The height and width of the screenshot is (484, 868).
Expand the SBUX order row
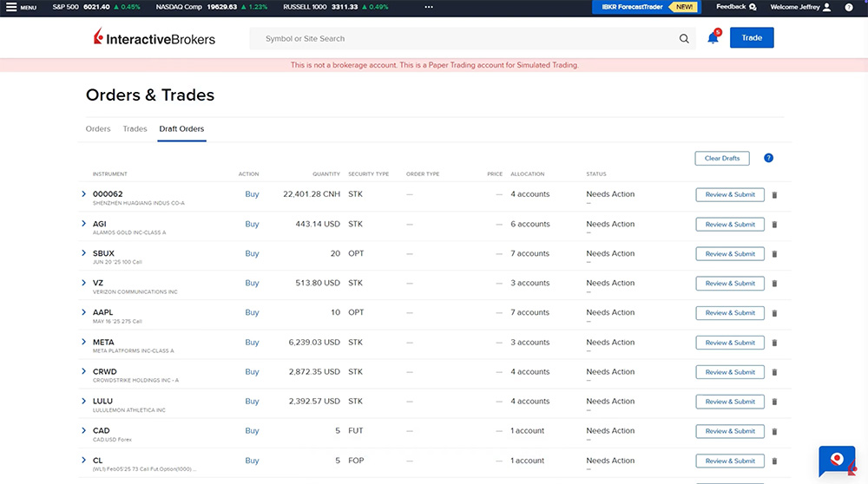pyautogui.click(x=84, y=253)
